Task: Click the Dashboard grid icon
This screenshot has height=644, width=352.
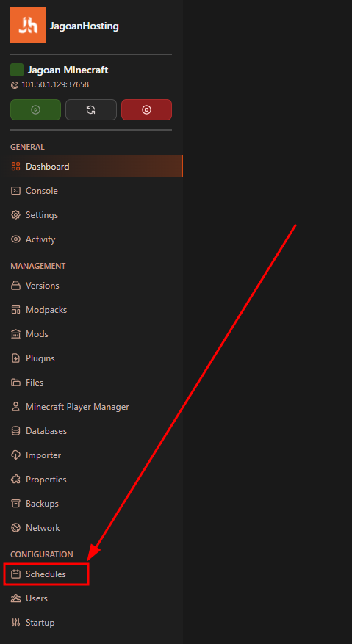Action: pyautogui.click(x=15, y=167)
